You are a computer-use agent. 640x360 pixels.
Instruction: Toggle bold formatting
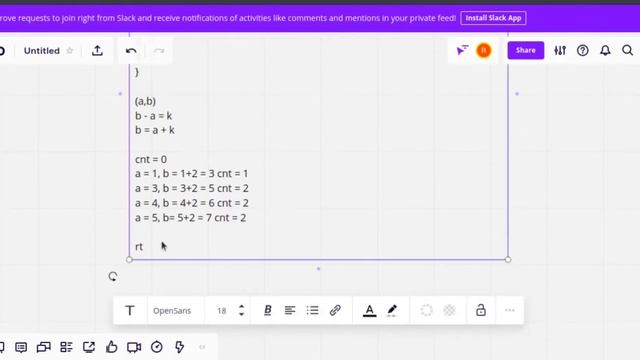(268, 310)
